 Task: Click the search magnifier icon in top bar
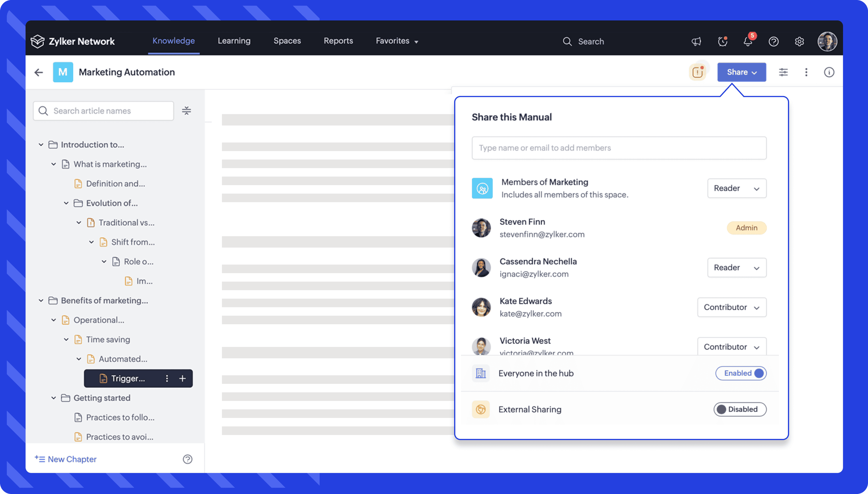567,41
